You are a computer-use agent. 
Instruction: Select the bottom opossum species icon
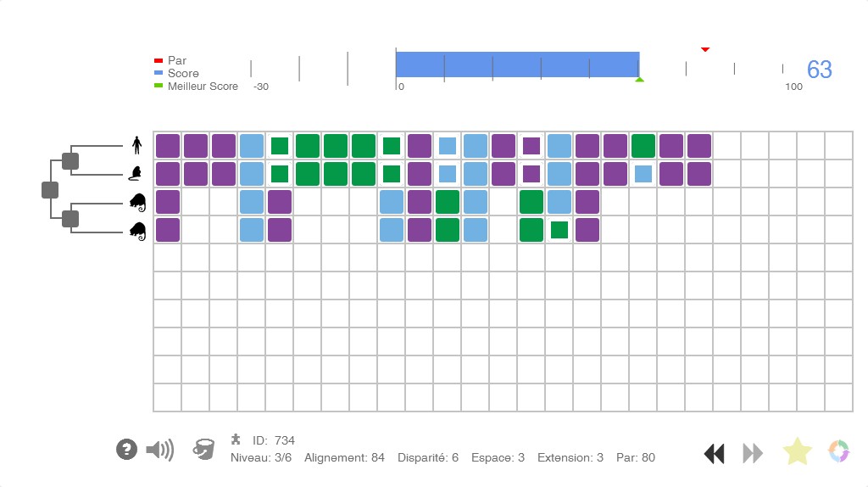pos(137,230)
